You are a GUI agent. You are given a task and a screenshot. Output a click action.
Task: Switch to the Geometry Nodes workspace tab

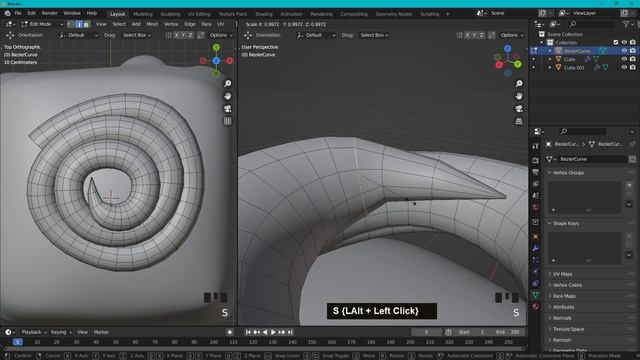(393, 14)
